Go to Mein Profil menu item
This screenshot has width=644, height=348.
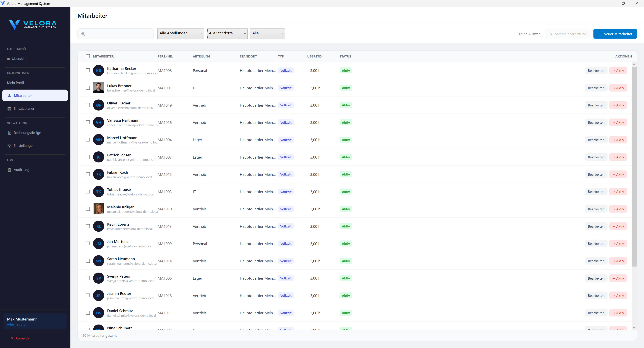coord(15,83)
